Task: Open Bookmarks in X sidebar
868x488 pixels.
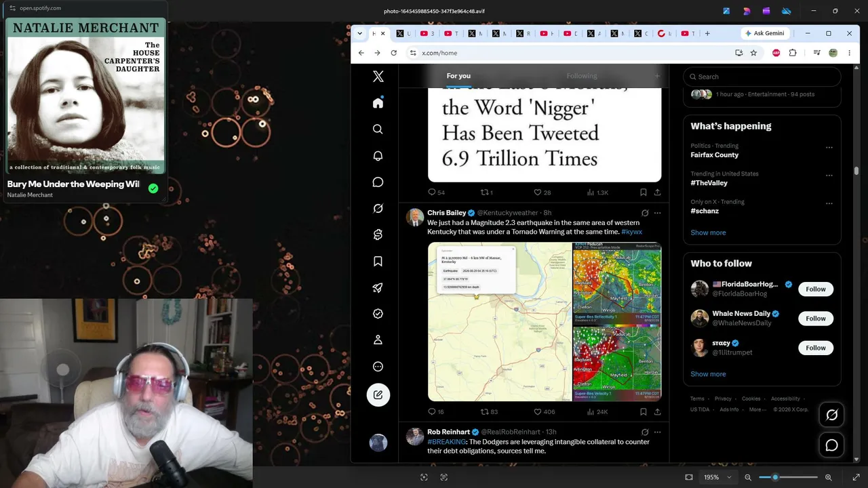Action: coord(378,261)
